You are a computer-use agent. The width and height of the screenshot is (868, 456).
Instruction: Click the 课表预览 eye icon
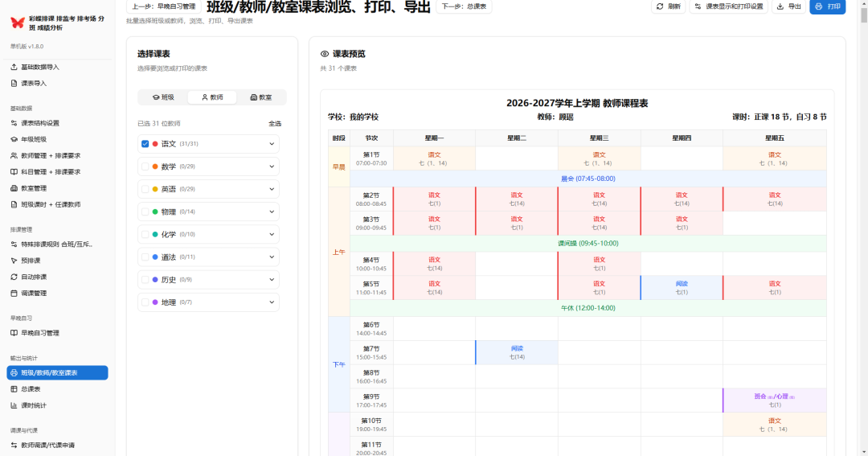tap(325, 54)
